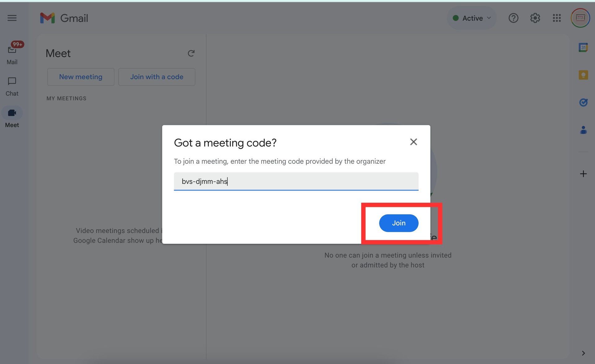Open Settings gear icon
595x364 pixels.
535,18
